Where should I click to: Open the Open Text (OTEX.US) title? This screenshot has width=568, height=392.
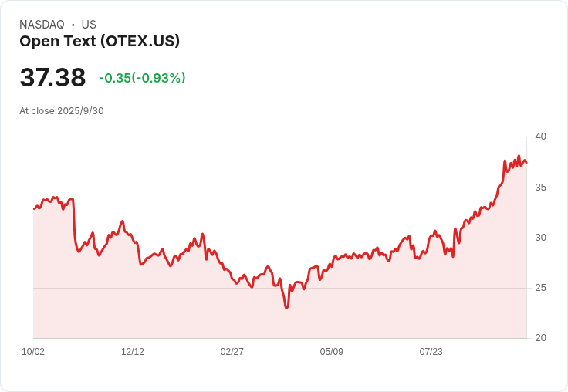100,42
